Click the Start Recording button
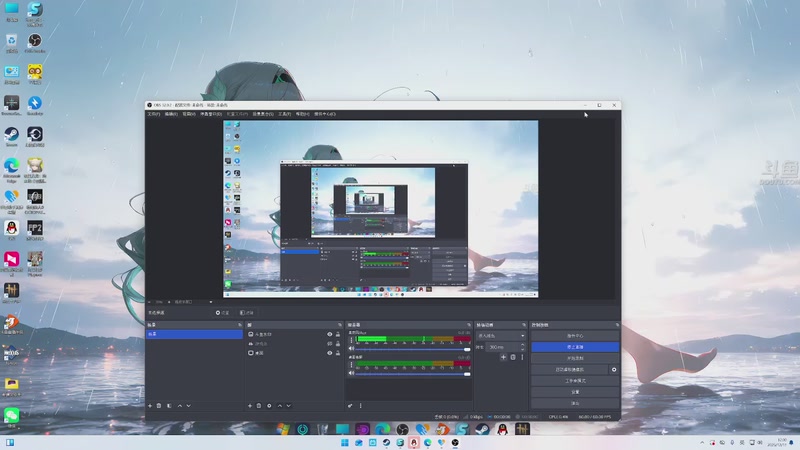This screenshot has height=450, width=800. (x=575, y=358)
